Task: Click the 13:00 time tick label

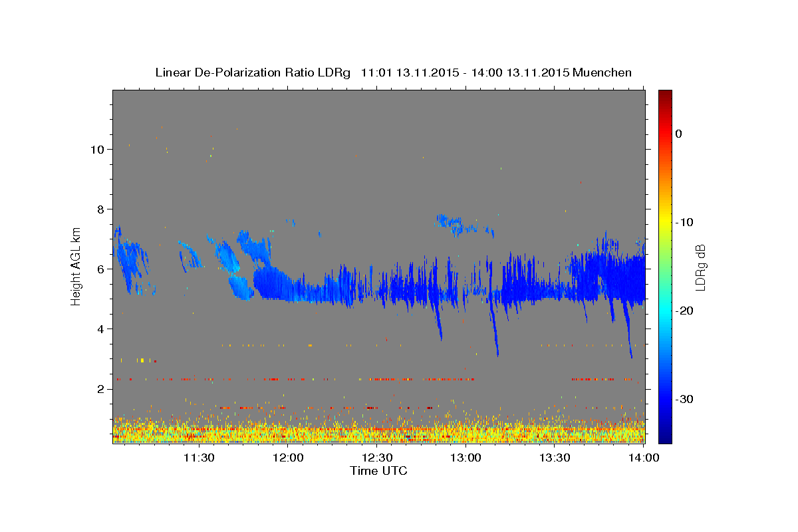Action: point(465,458)
